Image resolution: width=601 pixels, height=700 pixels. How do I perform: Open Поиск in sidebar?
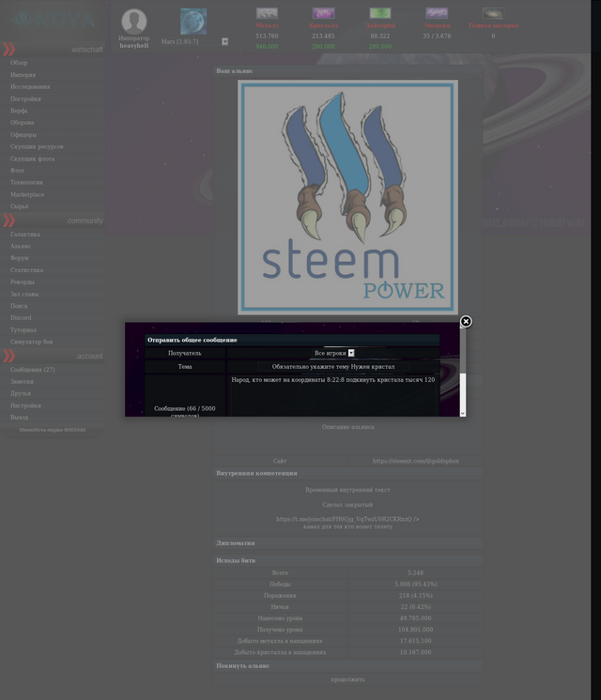tap(19, 306)
